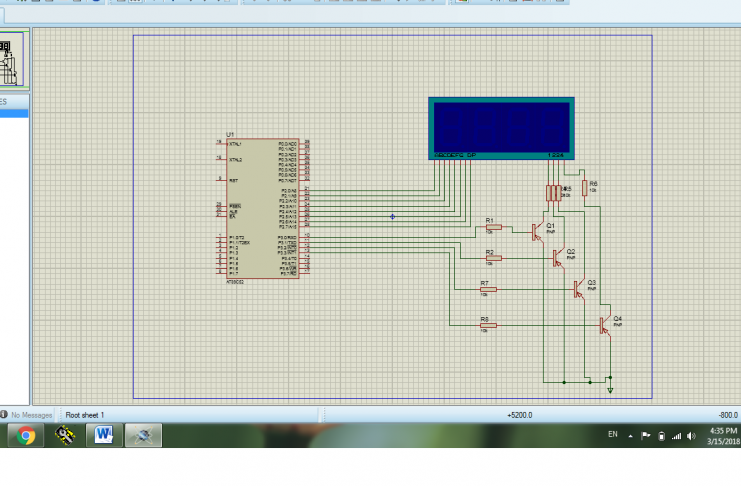Image resolution: width=741 pixels, height=486 pixels.
Task: Select resistor R8 on the schematic
Action: pyautogui.click(x=489, y=325)
